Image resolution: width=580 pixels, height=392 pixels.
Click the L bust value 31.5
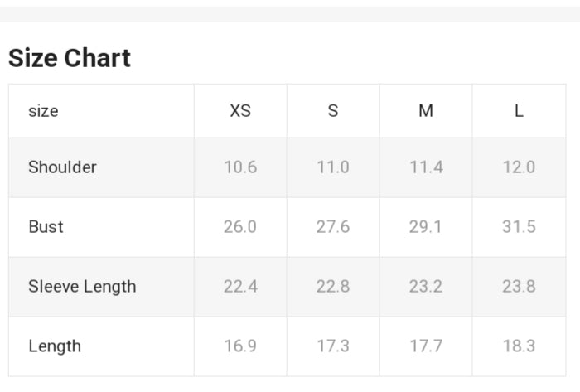tap(519, 227)
